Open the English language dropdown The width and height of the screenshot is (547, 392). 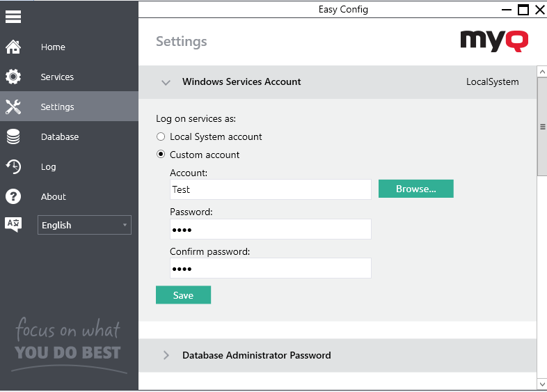pos(84,225)
